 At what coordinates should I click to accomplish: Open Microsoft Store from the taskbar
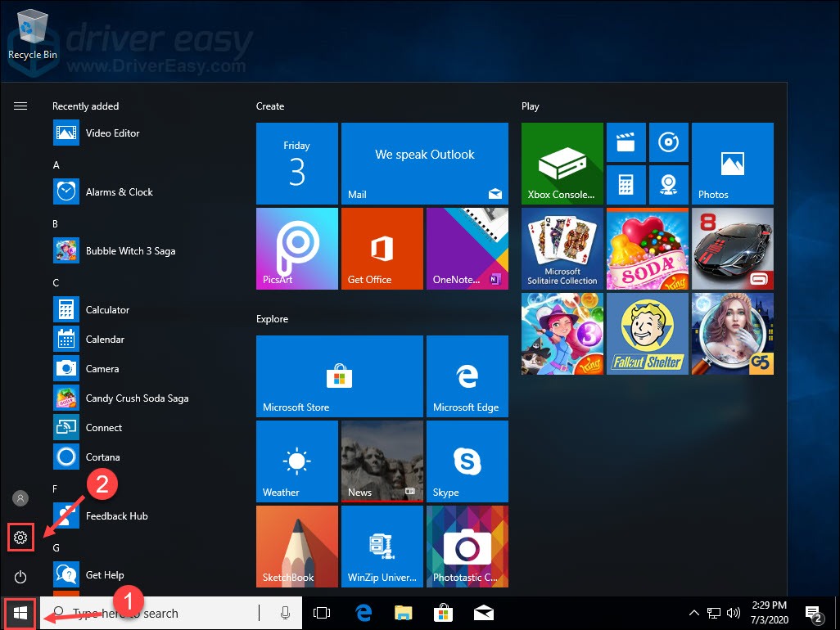[444, 614]
